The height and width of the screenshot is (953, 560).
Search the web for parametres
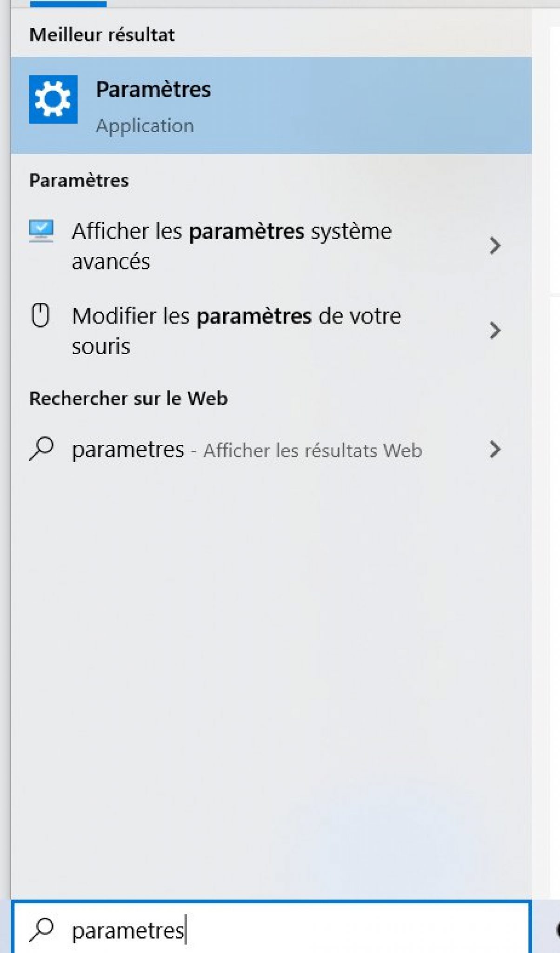pyautogui.click(x=247, y=450)
